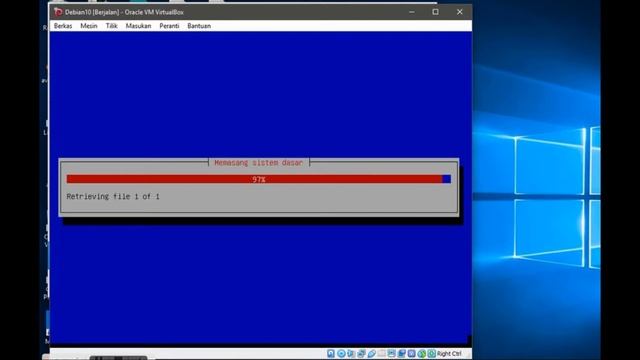The image size is (640, 360).
Task: Click the CPU virtualization icon in the status bar
Action: [411, 353]
